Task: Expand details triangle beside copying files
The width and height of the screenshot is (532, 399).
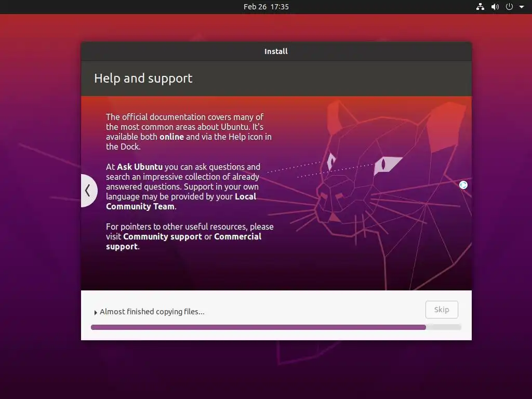Action: 96,312
